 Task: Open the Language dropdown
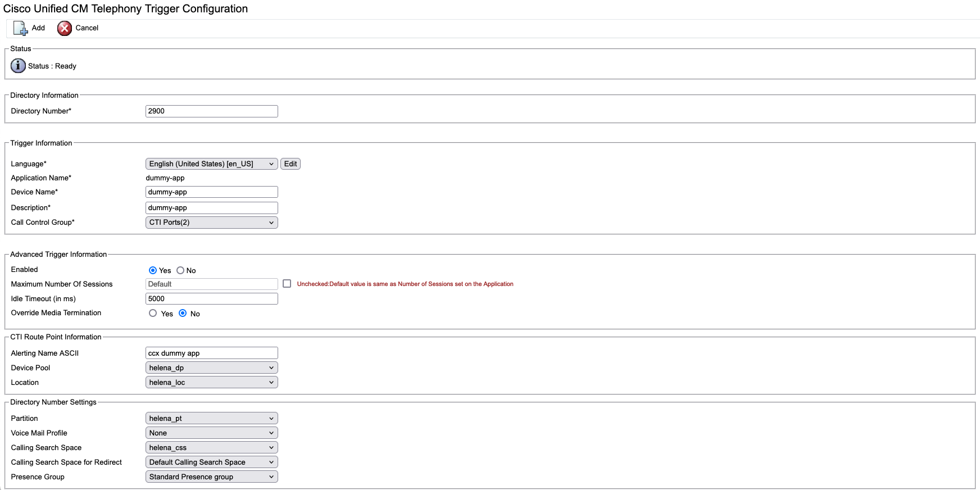211,164
